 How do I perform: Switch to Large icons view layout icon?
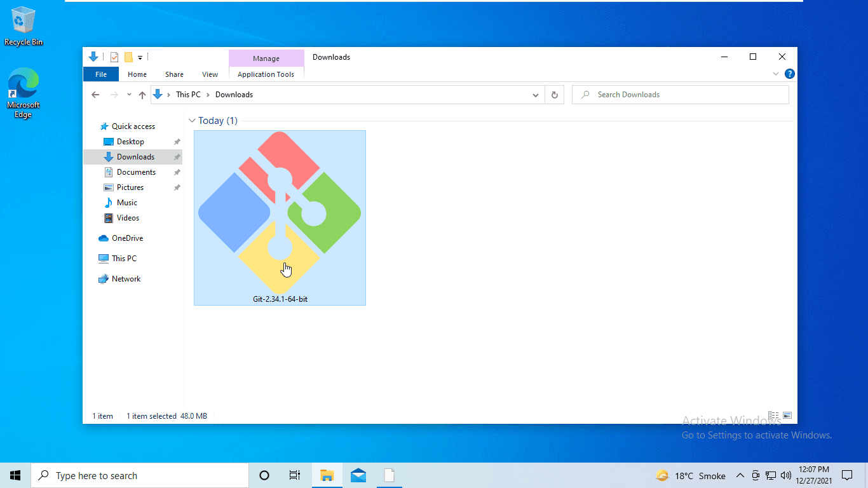(x=787, y=416)
